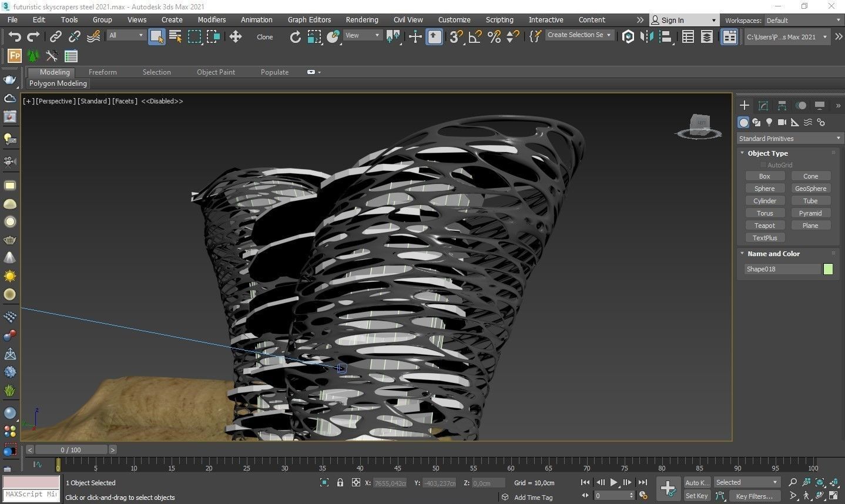Click the Select by Name icon
This screenshot has width=845, height=504.
pos(175,37)
